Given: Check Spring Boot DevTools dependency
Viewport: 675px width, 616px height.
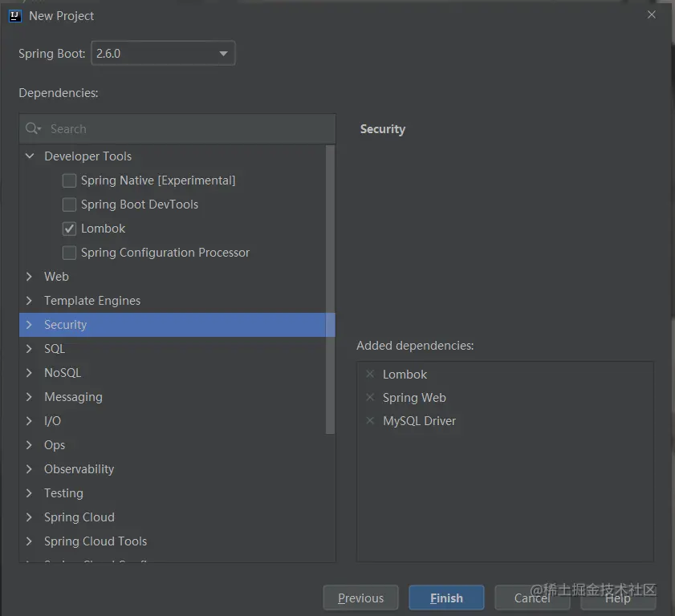Looking at the screenshot, I should pos(69,205).
